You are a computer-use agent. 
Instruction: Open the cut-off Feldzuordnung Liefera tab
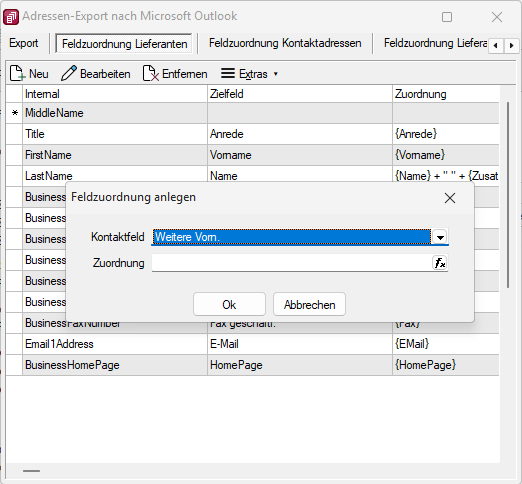pyautogui.click(x=435, y=43)
